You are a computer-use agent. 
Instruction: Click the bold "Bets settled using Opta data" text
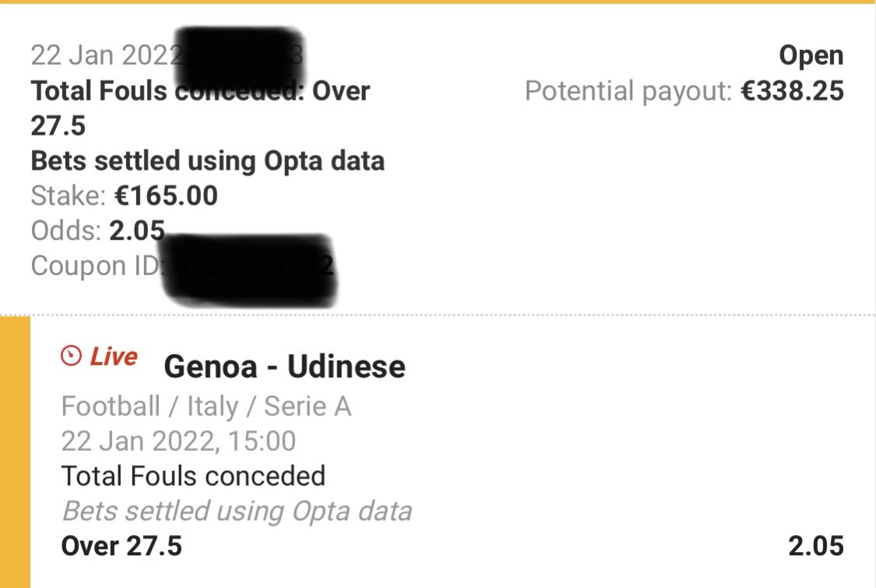click(x=207, y=160)
